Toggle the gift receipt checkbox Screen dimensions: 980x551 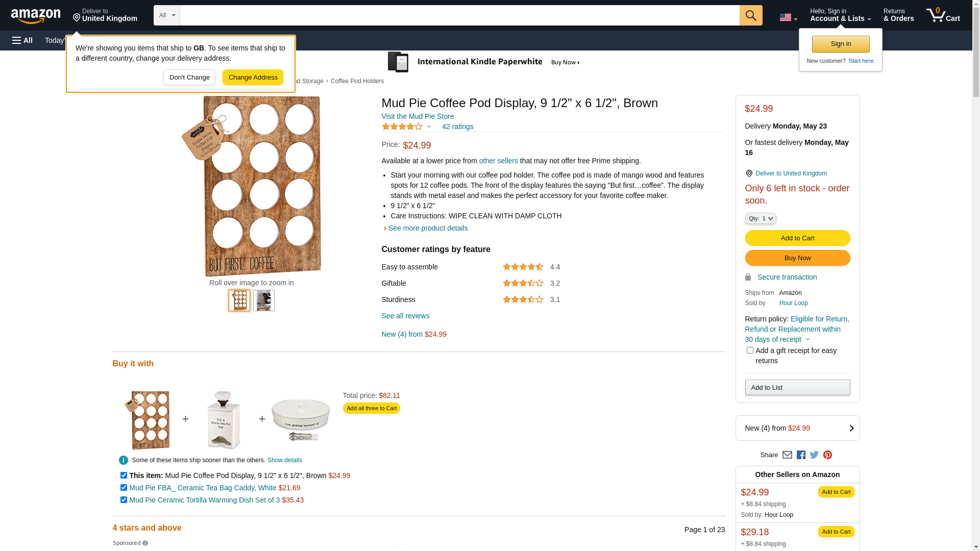coord(750,350)
